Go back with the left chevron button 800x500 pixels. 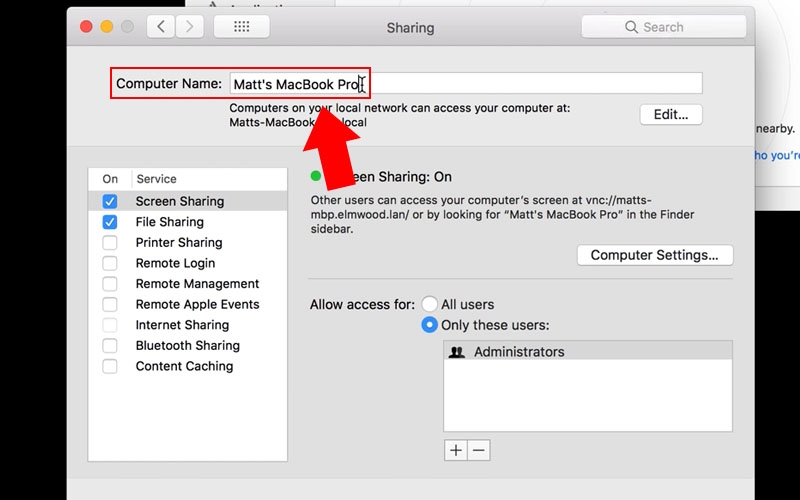click(161, 27)
